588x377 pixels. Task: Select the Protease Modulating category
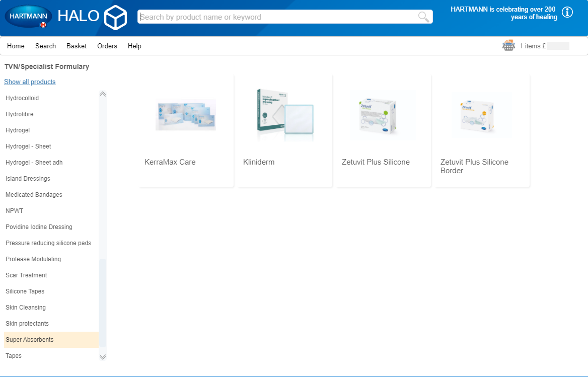(x=51, y=259)
